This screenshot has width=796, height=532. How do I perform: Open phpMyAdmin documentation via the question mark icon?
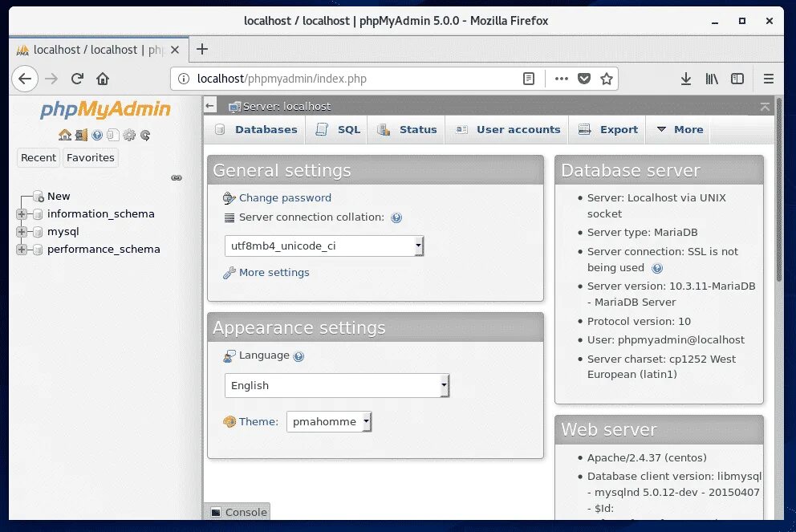click(97, 135)
